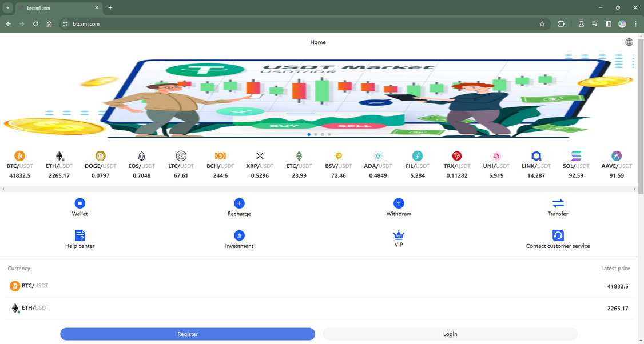Select the BSV/USDT ticker coin icon
Viewport: 644px width, 344px height.
[x=339, y=156]
